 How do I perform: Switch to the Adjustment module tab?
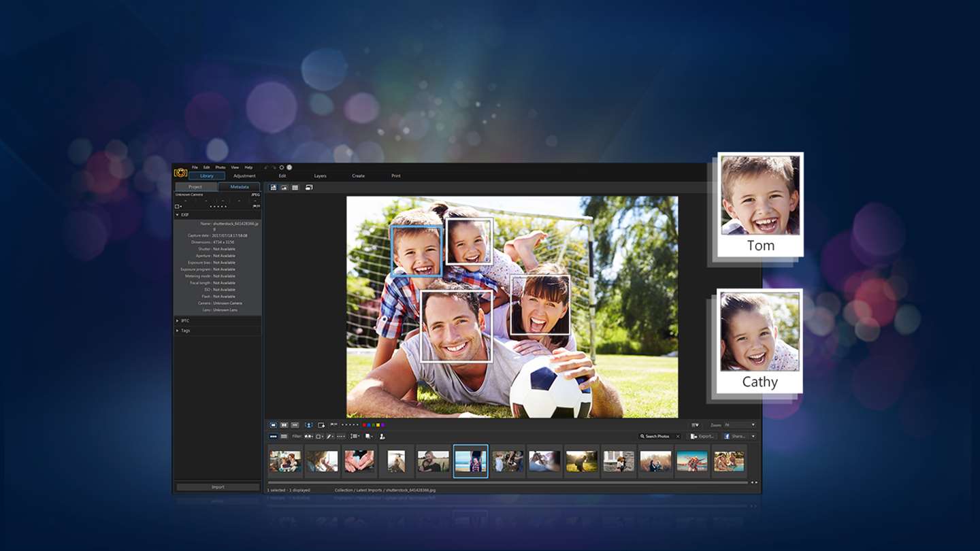[244, 176]
